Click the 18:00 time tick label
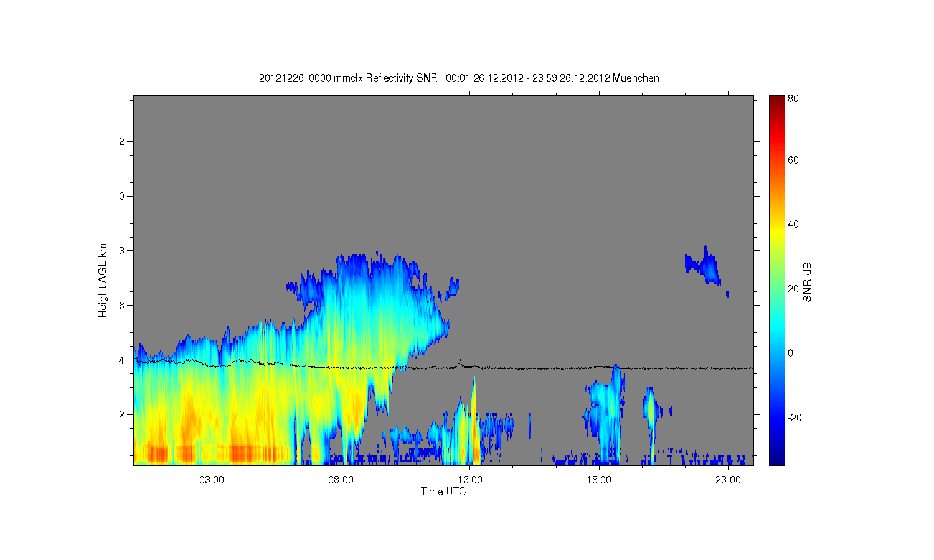 tap(599, 480)
